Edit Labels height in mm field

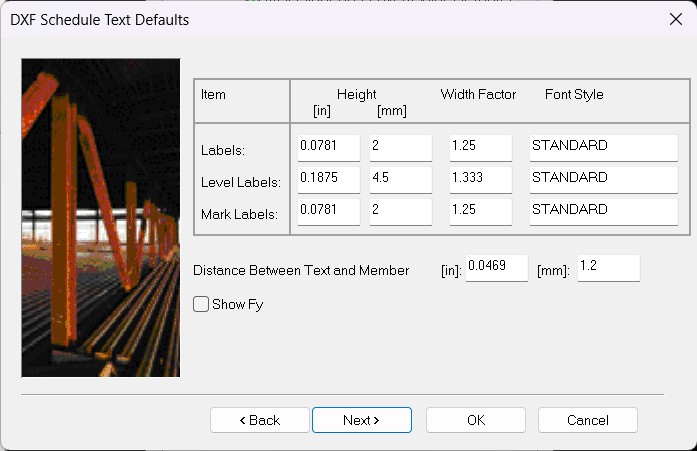click(x=400, y=147)
